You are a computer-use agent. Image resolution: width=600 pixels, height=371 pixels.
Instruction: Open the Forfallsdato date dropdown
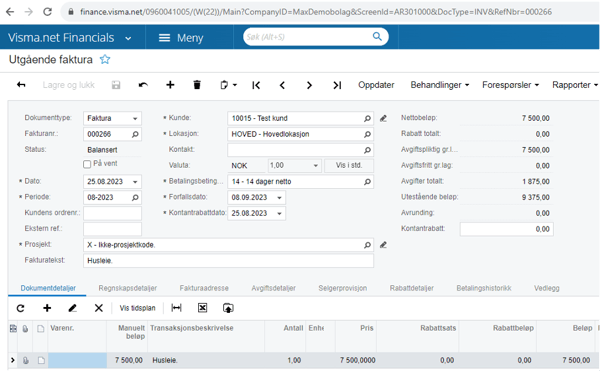279,198
